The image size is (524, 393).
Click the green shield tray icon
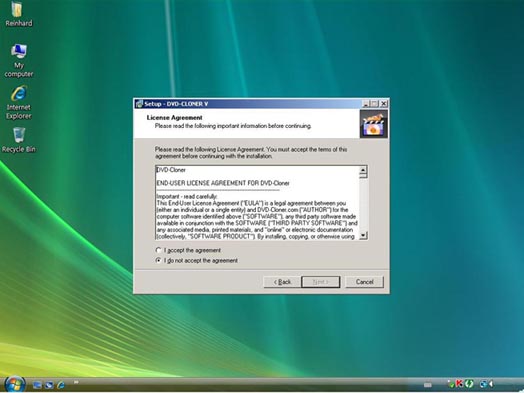[451, 385]
